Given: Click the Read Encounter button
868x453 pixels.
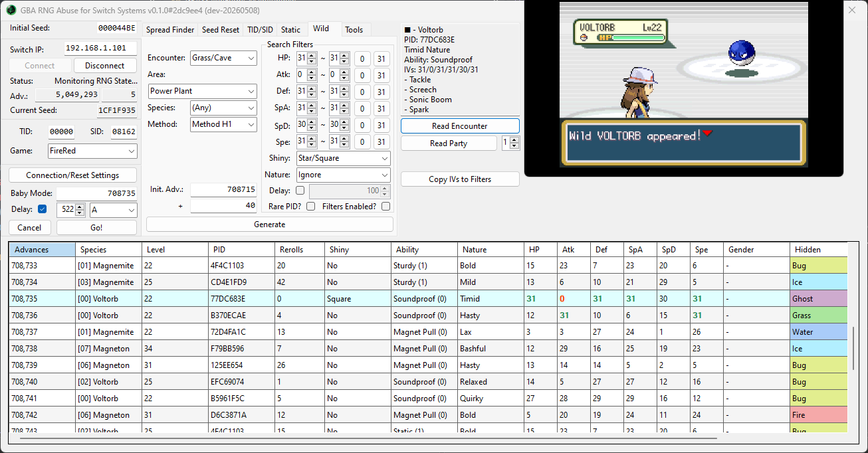Looking at the screenshot, I should pos(460,126).
